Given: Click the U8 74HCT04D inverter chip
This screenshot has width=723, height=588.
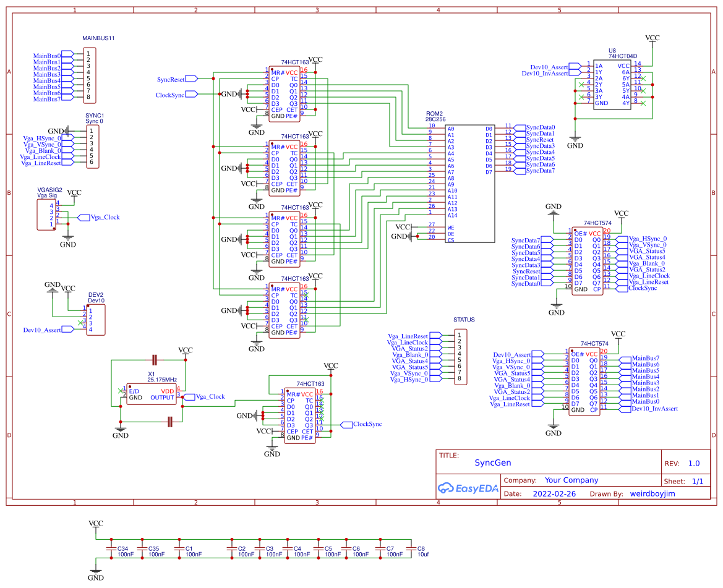Looking at the screenshot, I should click(x=612, y=84).
